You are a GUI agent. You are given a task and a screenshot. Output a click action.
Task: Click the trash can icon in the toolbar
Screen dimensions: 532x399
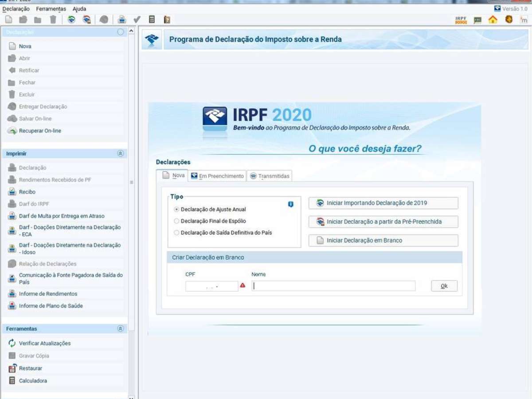tap(53, 20)
